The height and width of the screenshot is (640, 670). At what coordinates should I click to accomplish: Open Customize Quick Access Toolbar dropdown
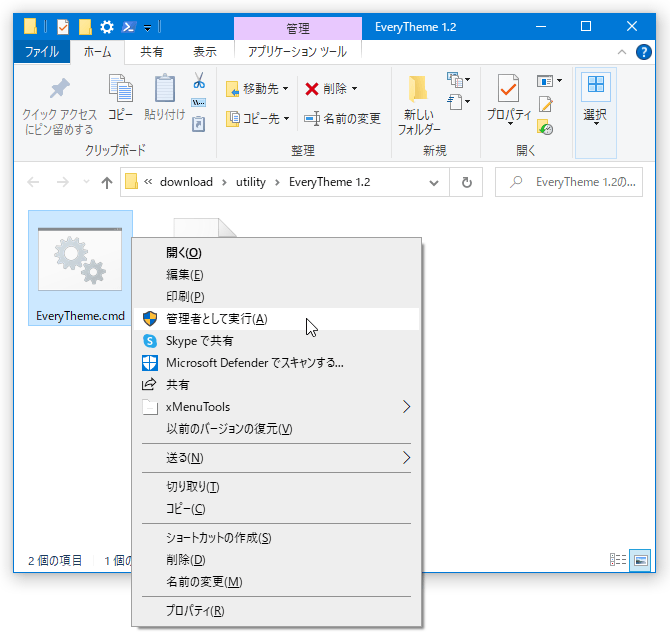(147, 28)
